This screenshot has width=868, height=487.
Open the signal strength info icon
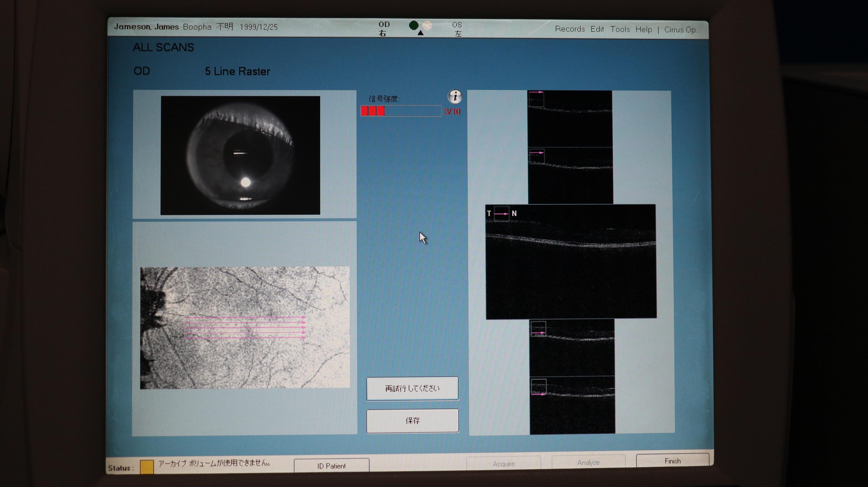coord(455,97)
